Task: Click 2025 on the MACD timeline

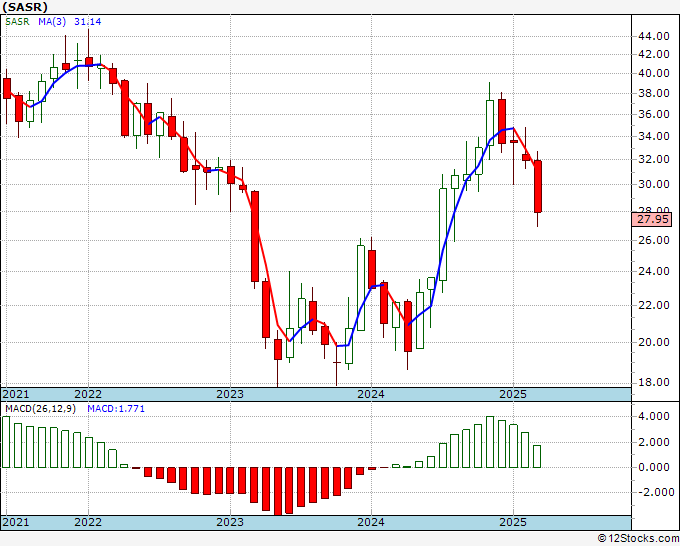Action: click(513, 522)
